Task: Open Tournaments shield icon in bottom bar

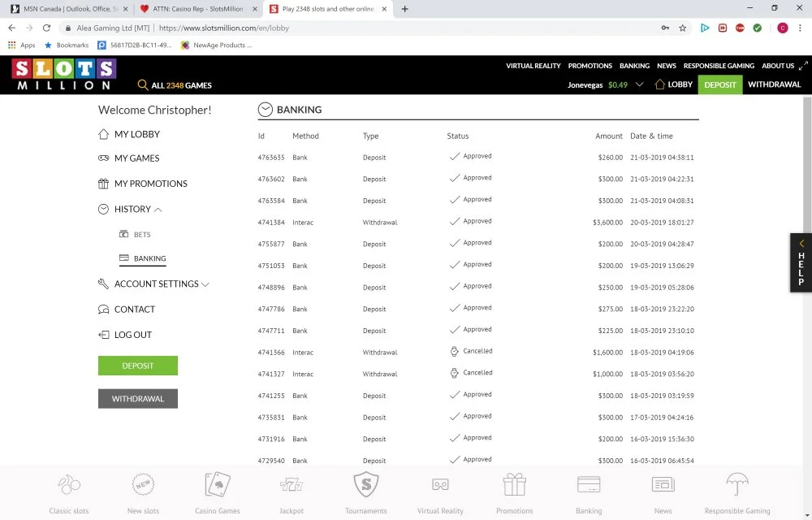Action: click(x=366, y=485)
